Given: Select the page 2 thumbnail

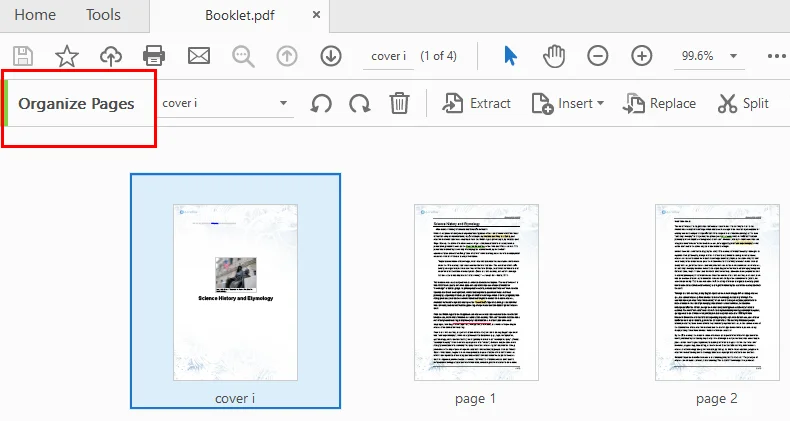Looking at the screenshot, I should click(x=717, y=293).
